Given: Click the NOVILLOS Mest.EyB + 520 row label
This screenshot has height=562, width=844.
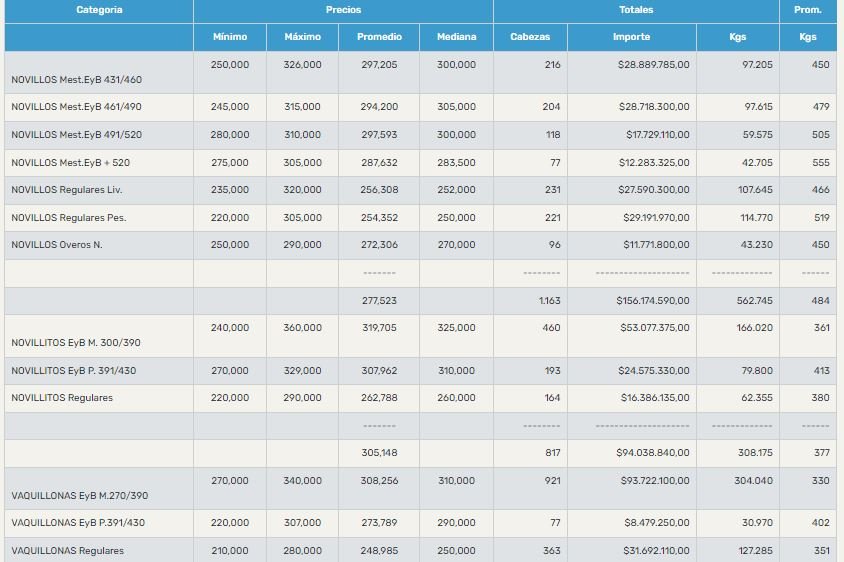Looking at the screenshot, I should pyautogui.click(x=70, y=163).
